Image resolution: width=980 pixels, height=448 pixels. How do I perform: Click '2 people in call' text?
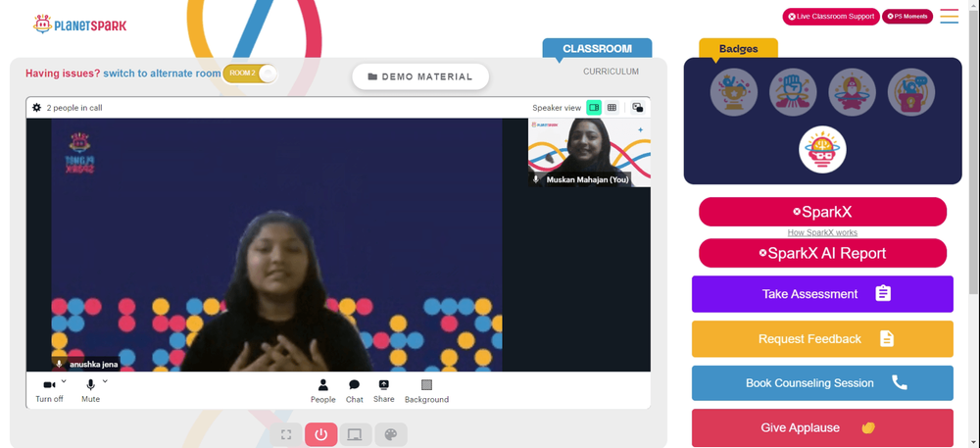(74, 108)
